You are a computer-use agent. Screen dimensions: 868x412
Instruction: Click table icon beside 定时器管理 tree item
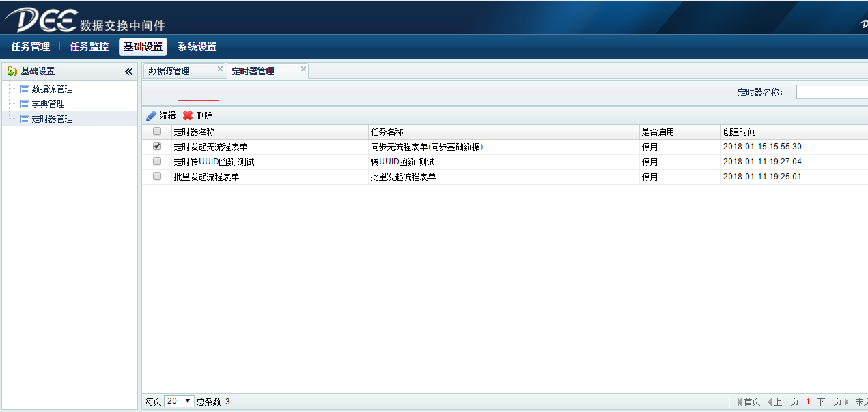click(25, 119)
